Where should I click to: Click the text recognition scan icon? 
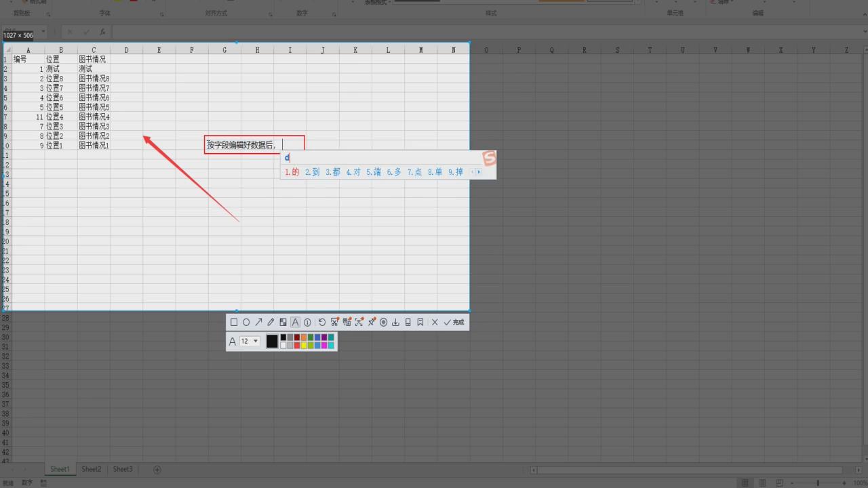pos(359,322)
